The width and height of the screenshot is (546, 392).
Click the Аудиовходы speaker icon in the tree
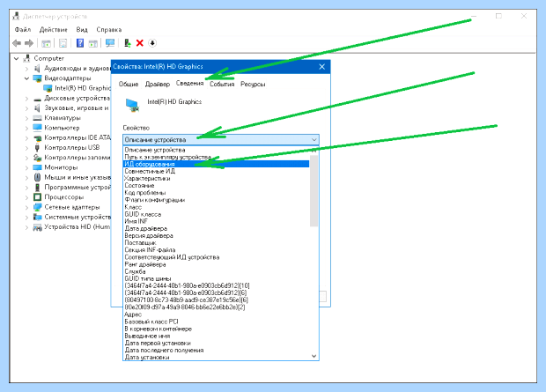[x=37, y=69]
